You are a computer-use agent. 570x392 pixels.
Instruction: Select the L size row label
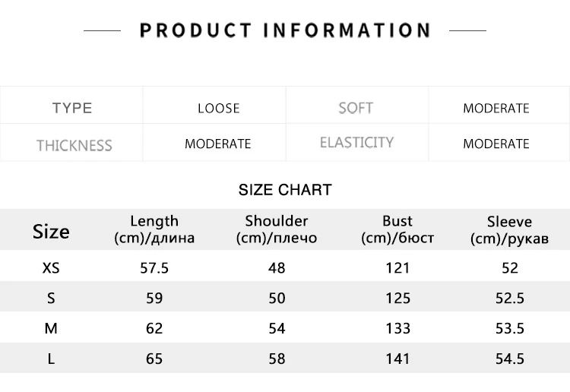pos(51,359)
